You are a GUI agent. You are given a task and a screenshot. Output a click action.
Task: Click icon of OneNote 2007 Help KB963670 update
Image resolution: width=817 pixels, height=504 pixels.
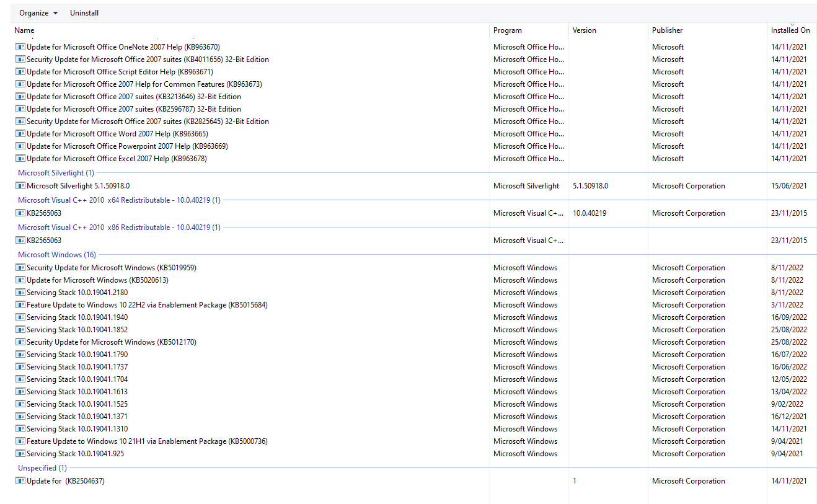(20, 47)
